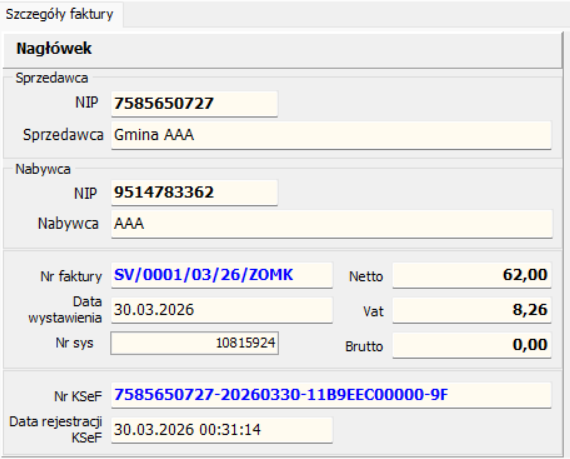Click the Nr KSeF label
Image resolution: width=570 pixels, height=459 pixels.
click(78, 396)
